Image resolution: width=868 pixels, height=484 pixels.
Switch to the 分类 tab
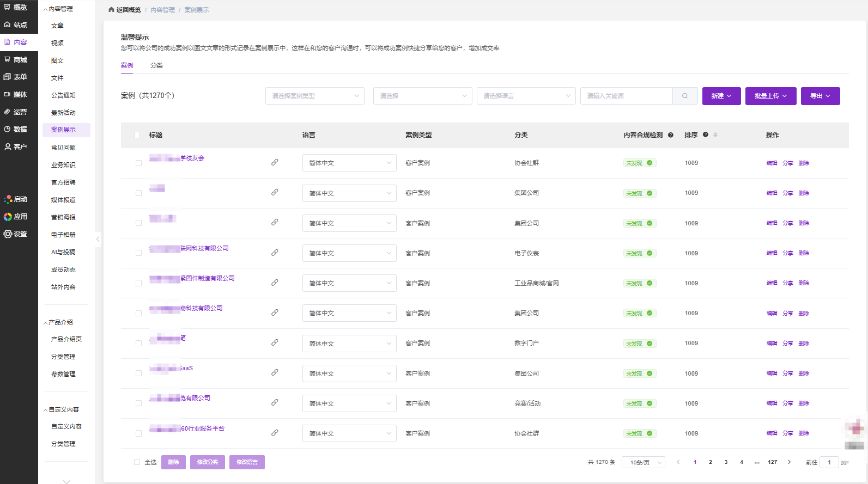tap(156, 65)
